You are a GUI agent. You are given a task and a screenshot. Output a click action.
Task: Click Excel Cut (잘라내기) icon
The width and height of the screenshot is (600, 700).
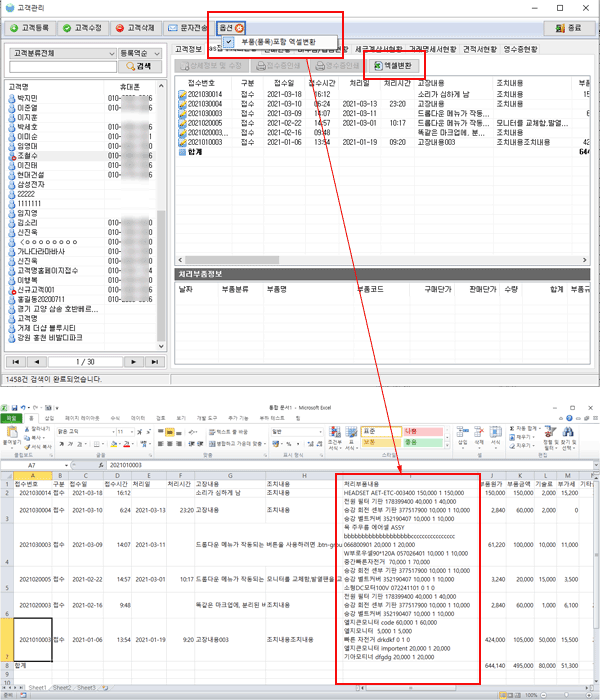(37, 429)
